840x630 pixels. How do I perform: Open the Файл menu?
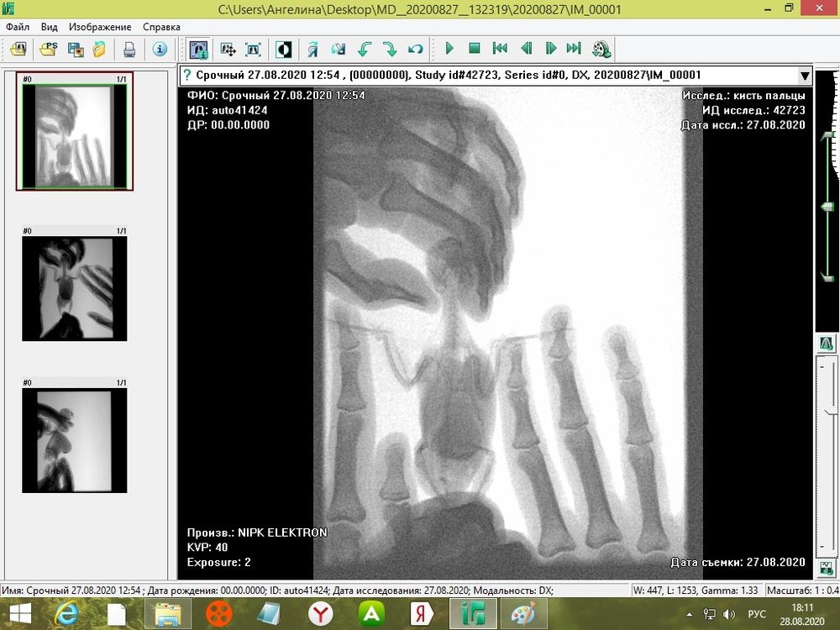(x=18, y=27)
